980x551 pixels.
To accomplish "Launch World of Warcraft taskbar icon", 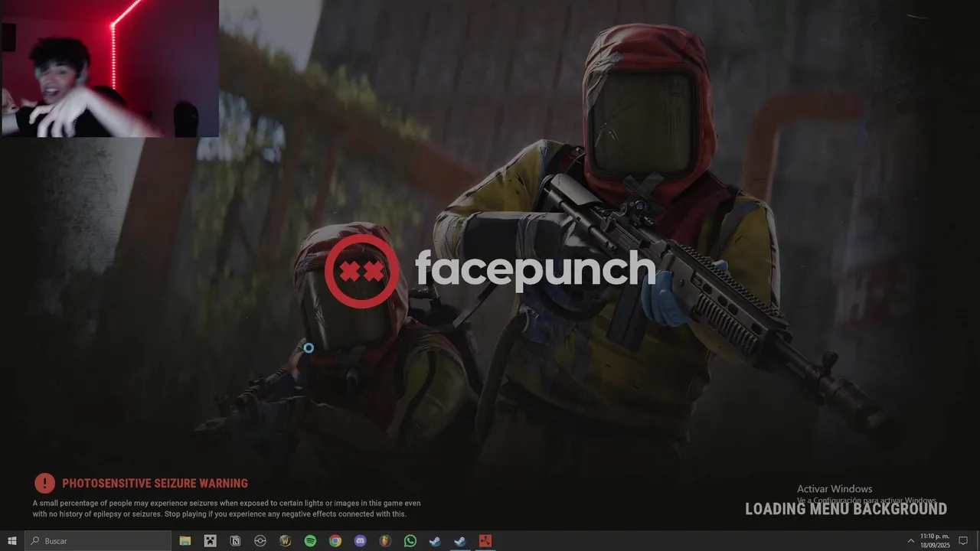I will [x=286, y=541].
